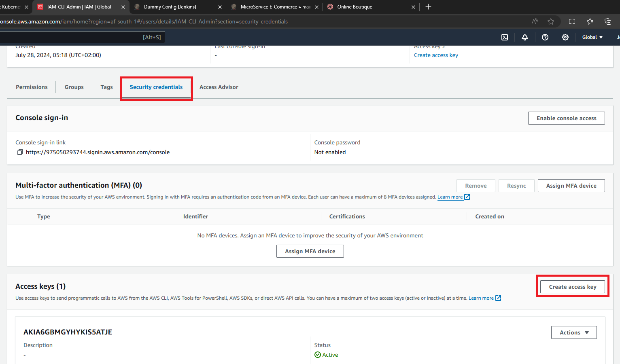This screenshot has width=620, height=364.
Task: Switch to the MicroService E-Commerce tab
Action: (x=275, y=7)
